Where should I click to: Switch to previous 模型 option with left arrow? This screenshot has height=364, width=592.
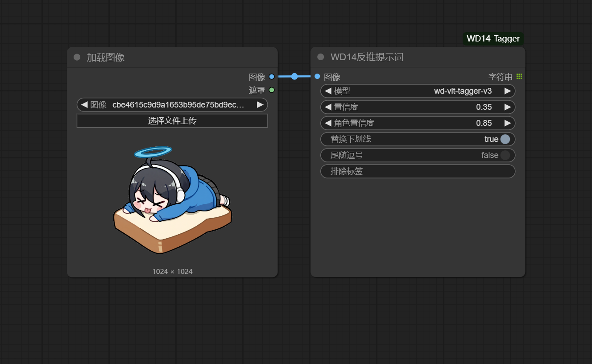pos(328,91)
